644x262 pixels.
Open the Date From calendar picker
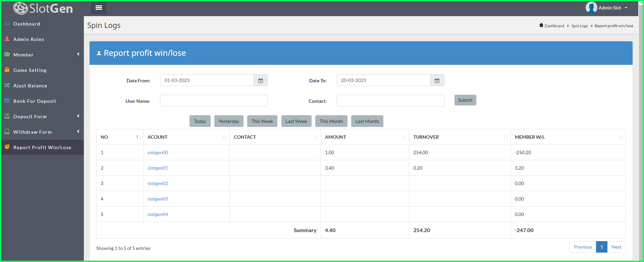261,80
